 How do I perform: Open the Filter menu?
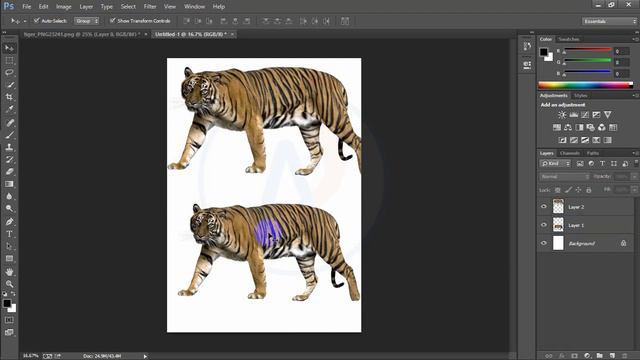pos(150,7)
